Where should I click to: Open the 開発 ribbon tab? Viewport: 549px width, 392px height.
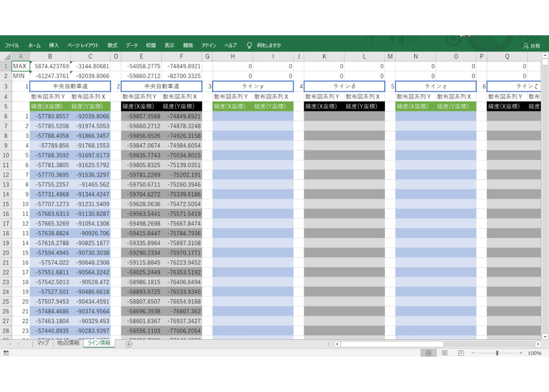[x=188, y=45]
